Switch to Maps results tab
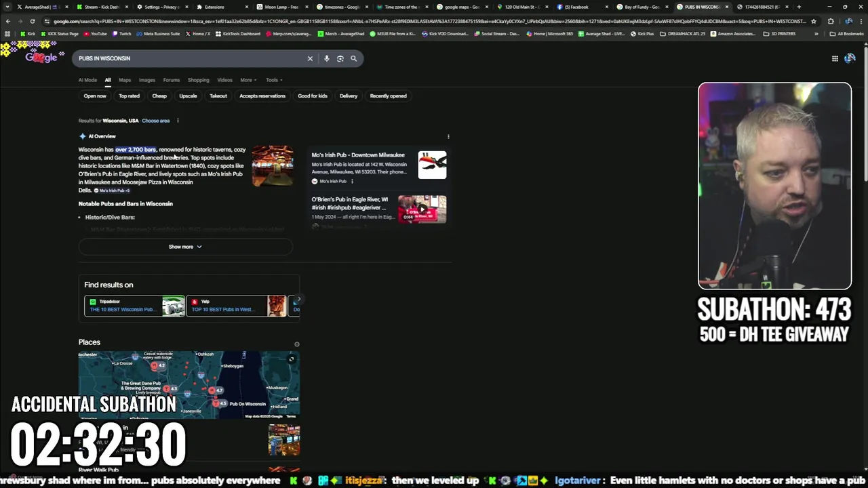868x488 pixels. point(125,80)
